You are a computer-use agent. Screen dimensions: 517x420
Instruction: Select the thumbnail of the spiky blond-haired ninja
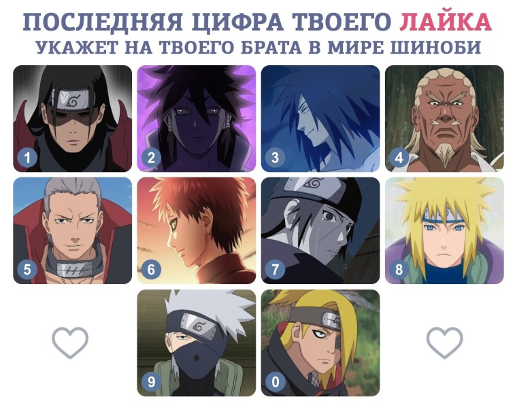[444, 230]
